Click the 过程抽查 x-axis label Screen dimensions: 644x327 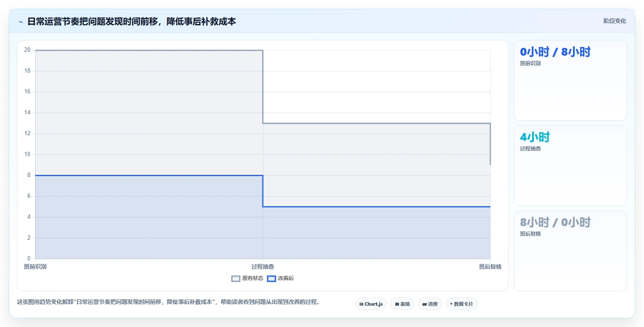[263, 267]
